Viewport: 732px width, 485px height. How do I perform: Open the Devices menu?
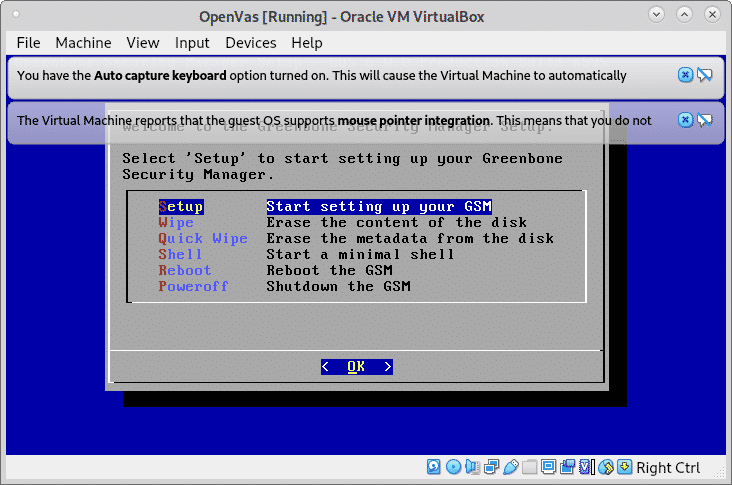click(x=250, y=42)
